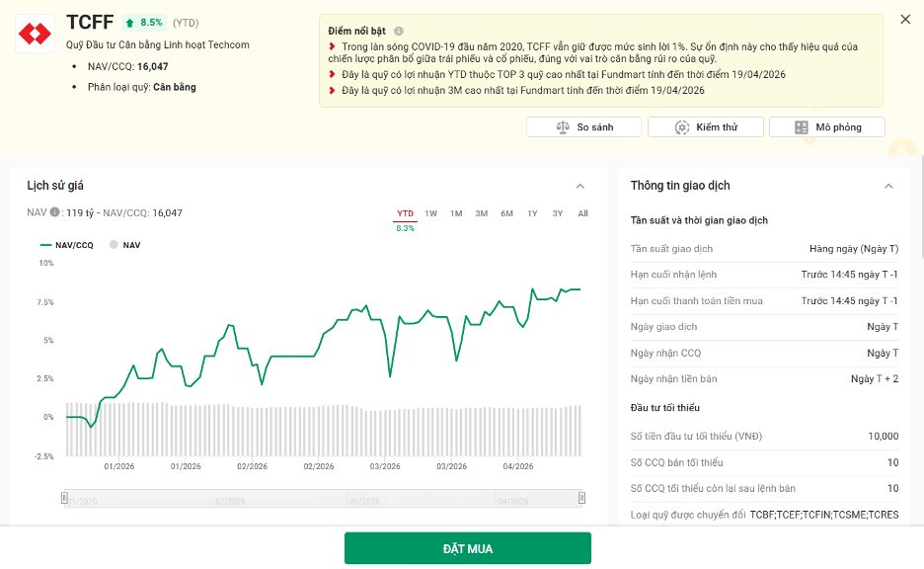Select the 1W time range tab
This screenshot has height=569, width=924.
tap(431, 213)
